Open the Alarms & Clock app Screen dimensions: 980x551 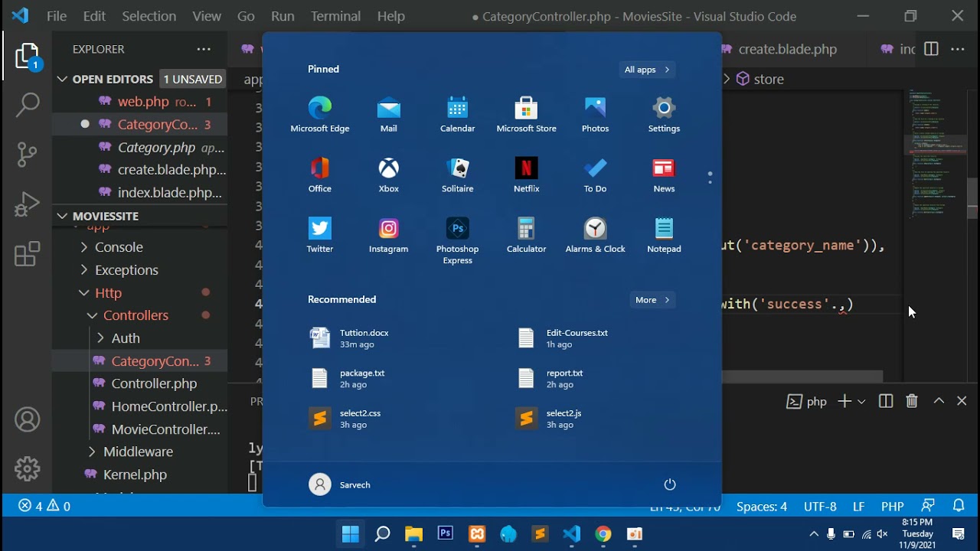(x=596, y=235)
